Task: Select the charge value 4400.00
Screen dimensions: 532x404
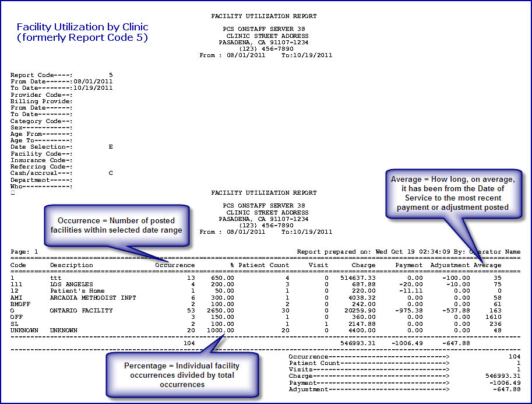Action: click(362, 331)
